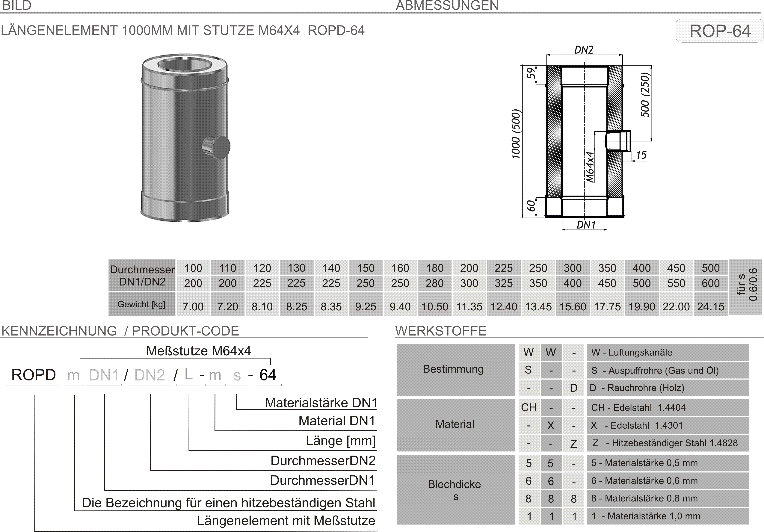
Task: Click 'ROPD' in product code
Action: (x=33, y=375)
